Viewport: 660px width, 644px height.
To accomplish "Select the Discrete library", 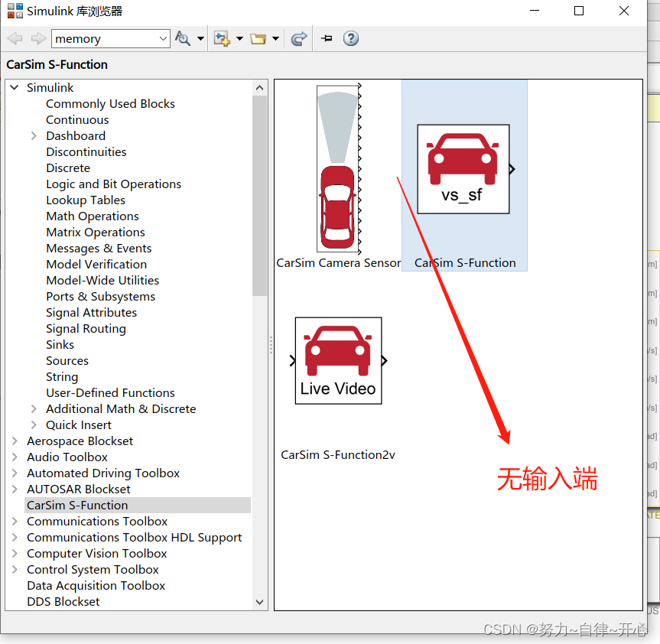I will coord(68,168).
